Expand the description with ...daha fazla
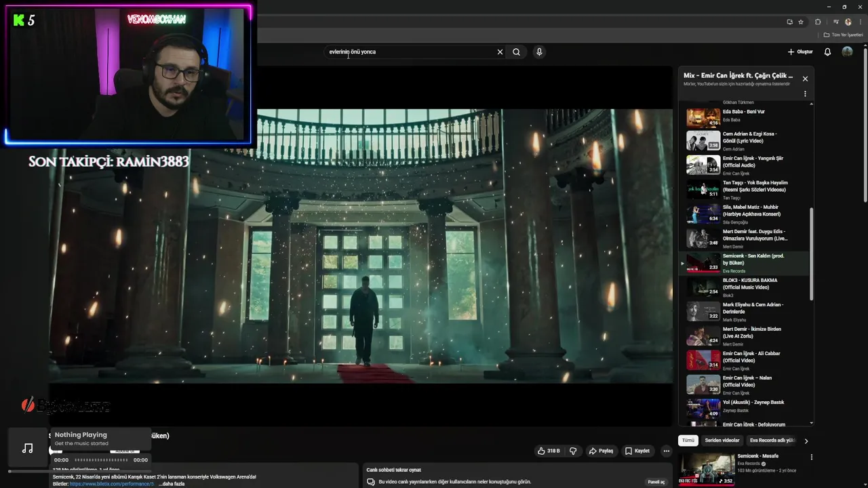 [172, 484]
